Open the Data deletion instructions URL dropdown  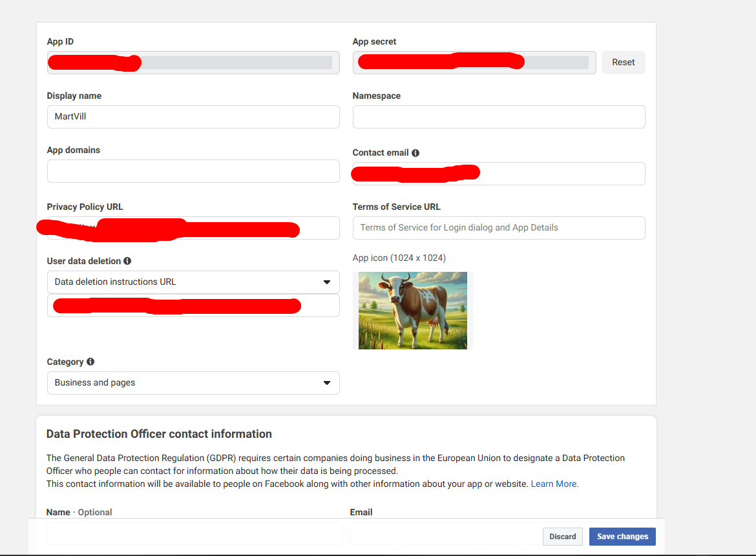point(193,282)
